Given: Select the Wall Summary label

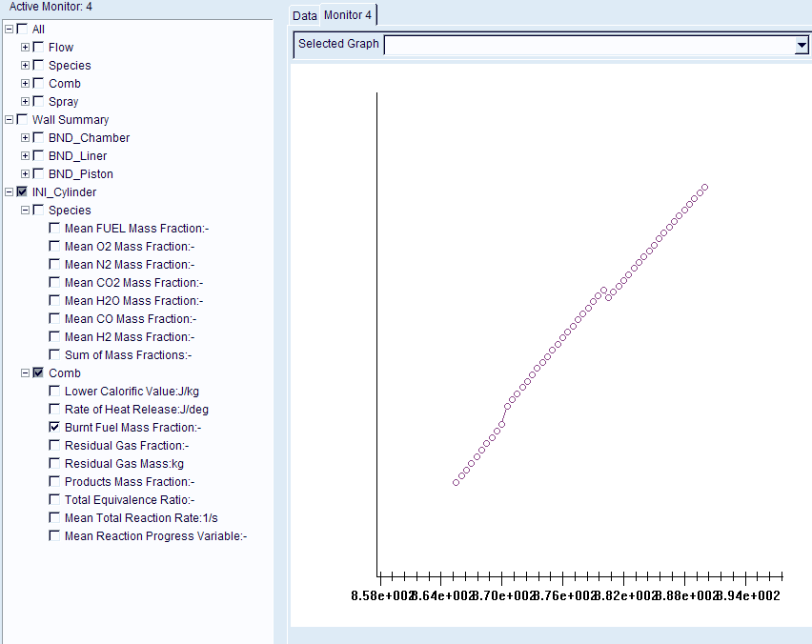Looking at the screenshot, I should pos(71,120).
